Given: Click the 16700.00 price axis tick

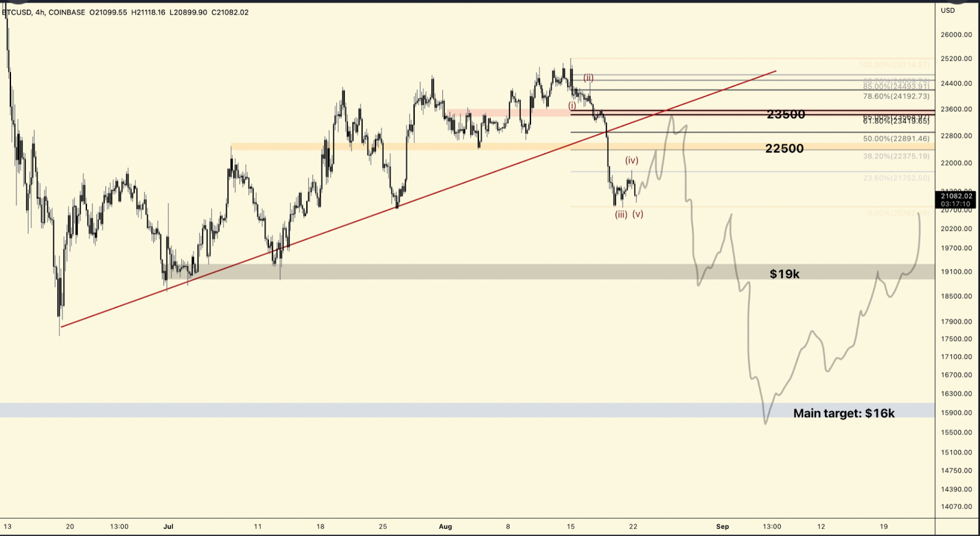Looking at the screenshot, I should 956,376.
